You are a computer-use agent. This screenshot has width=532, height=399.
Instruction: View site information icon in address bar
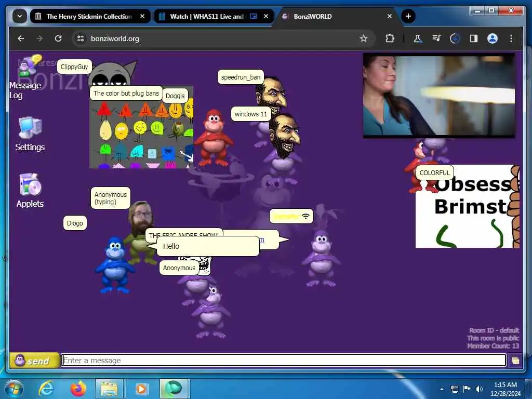coord(81,38)
